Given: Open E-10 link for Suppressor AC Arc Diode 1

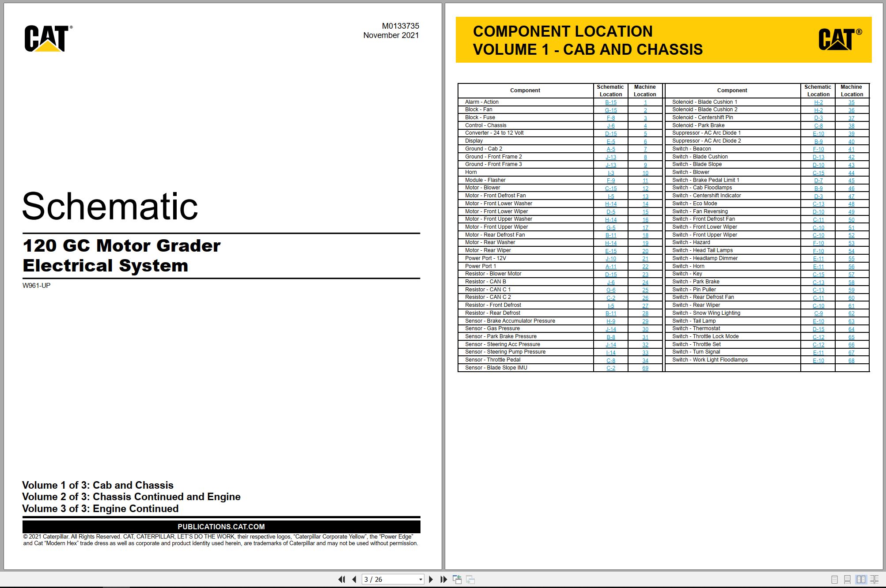Looking at the screenshot, I should pos(818,134).
